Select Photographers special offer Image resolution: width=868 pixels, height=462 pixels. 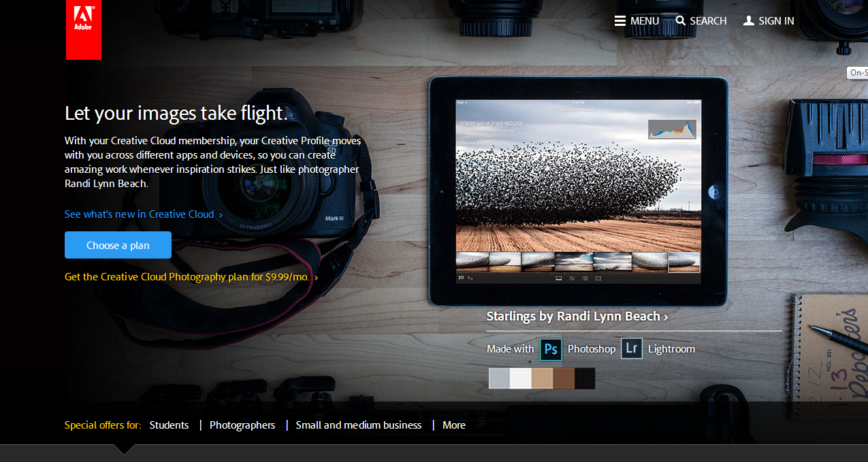(x=242, y=425)
